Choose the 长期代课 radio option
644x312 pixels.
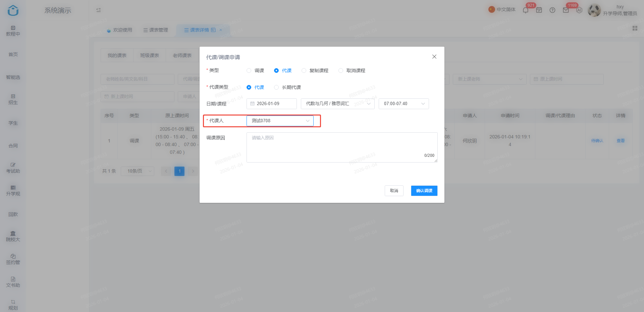[x=276, y=87]
